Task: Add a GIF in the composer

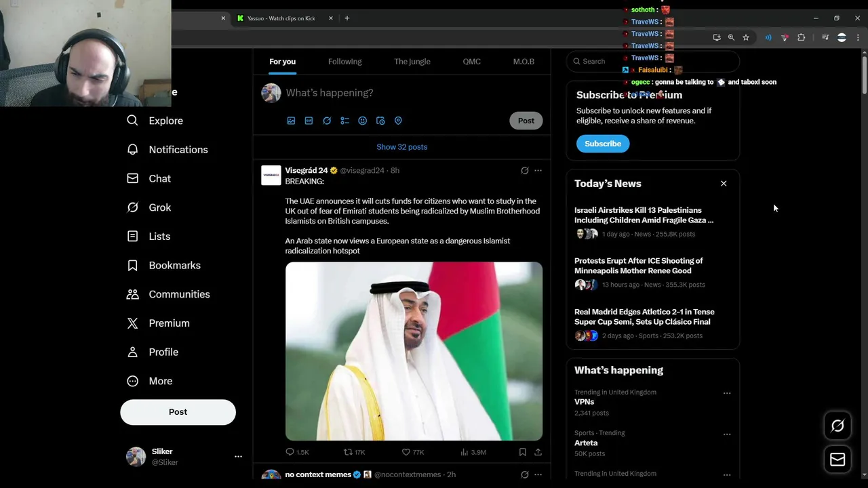Action: [x=309, y=121]
